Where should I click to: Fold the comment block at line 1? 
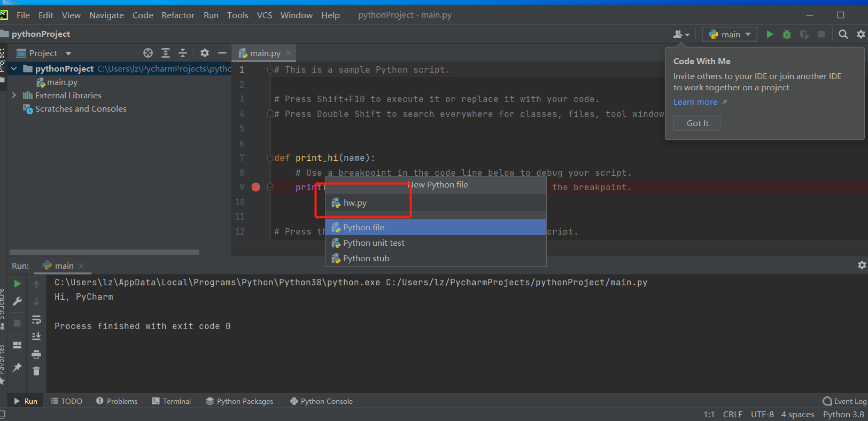point(270,70)
